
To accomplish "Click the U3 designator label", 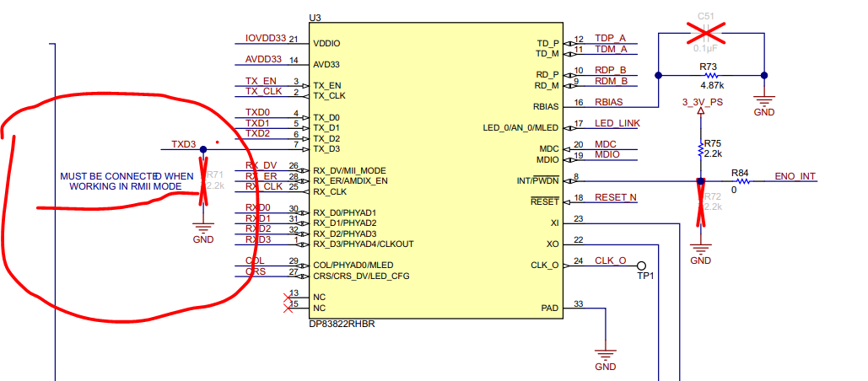I will 315,18.
